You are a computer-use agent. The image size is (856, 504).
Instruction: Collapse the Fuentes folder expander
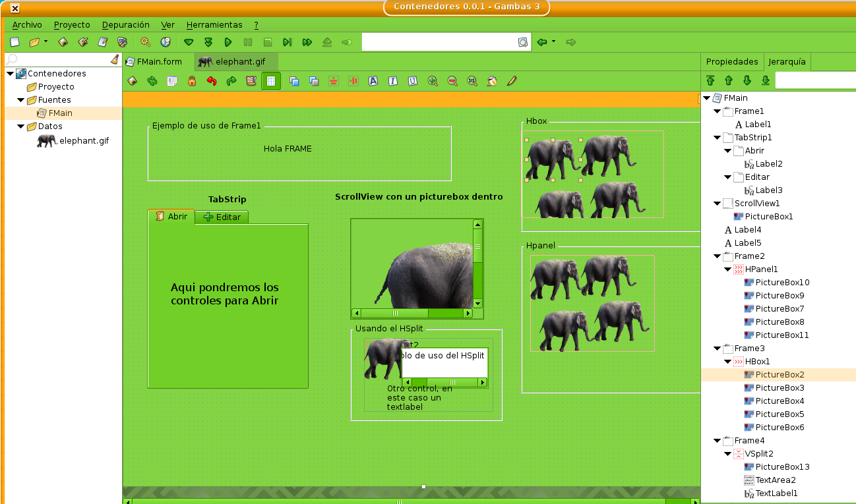[x=20, y=100]
